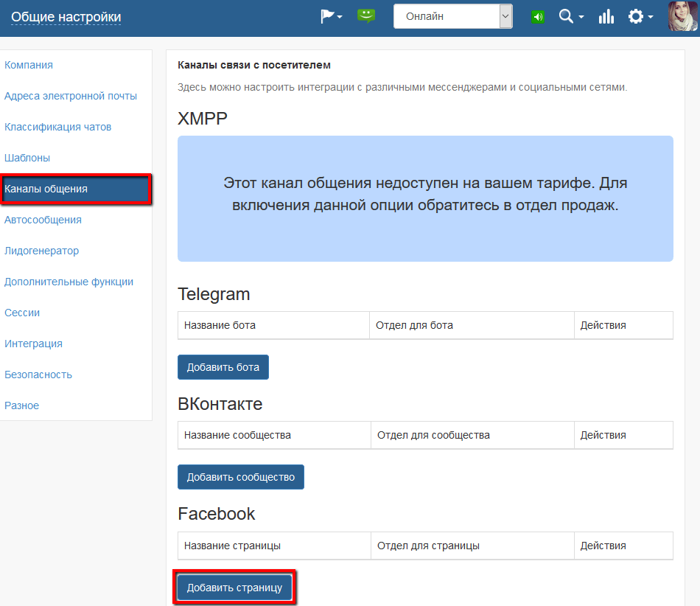The width and height of the screenshot is (700, 606).
Task: Open the search magnifier icon
Action: (x=567, y=15)
